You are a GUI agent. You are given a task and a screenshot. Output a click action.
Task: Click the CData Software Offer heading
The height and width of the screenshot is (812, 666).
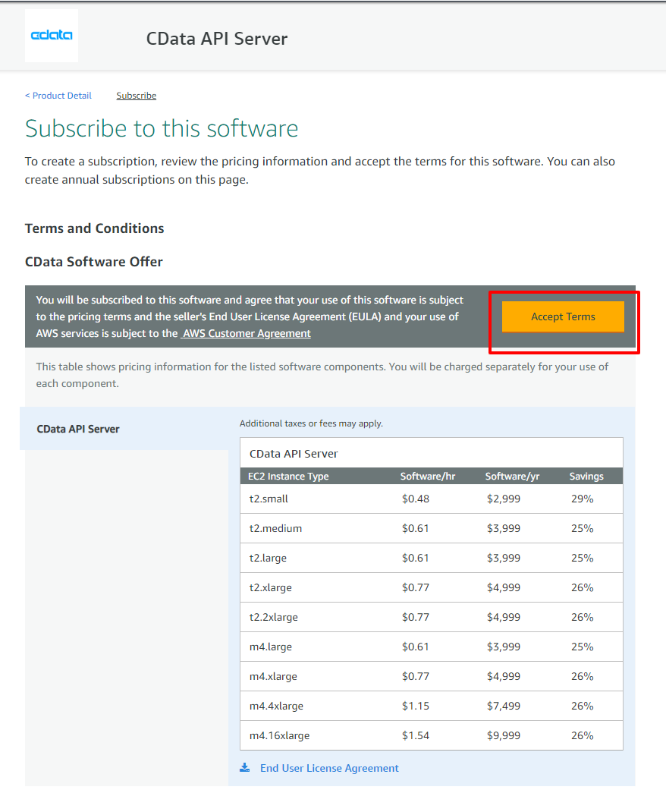(x=93, y=262)
